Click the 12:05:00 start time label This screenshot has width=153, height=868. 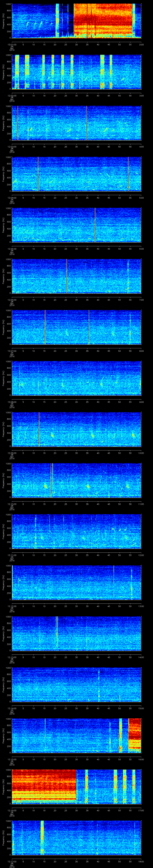click(12, 249)
